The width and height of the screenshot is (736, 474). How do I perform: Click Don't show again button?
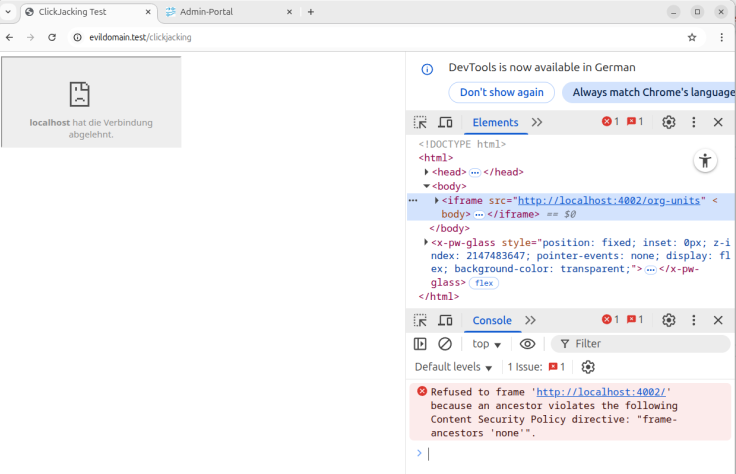(x=501, y=92)
